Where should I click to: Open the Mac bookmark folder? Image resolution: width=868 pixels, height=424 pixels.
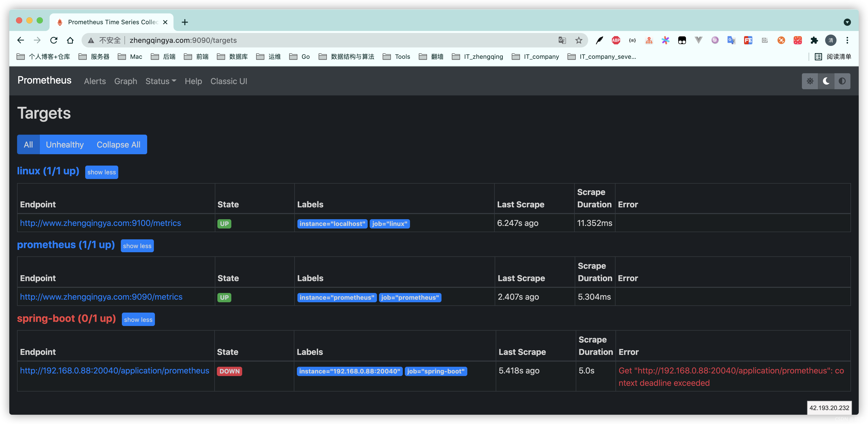click(130, 56)
